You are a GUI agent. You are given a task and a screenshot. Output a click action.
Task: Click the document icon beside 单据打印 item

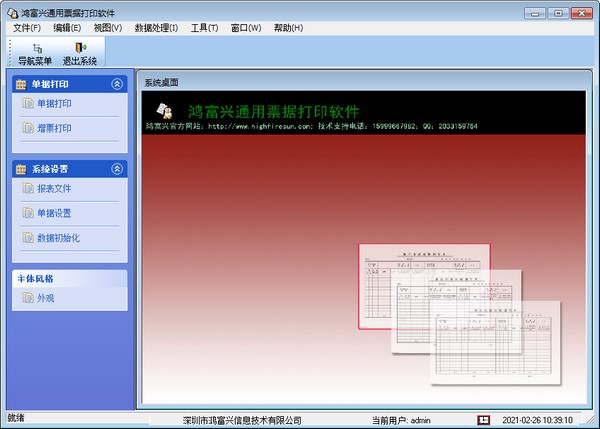click(28, 103)
